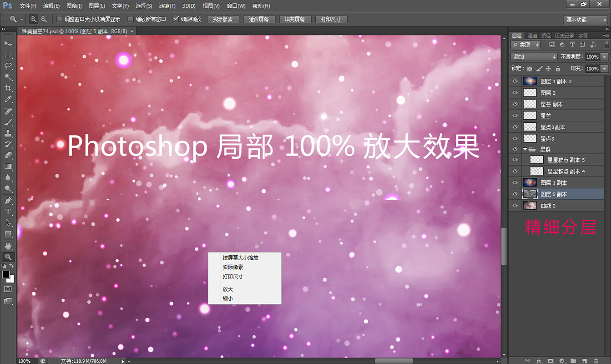Select the Pen tool

pos(8,201)
